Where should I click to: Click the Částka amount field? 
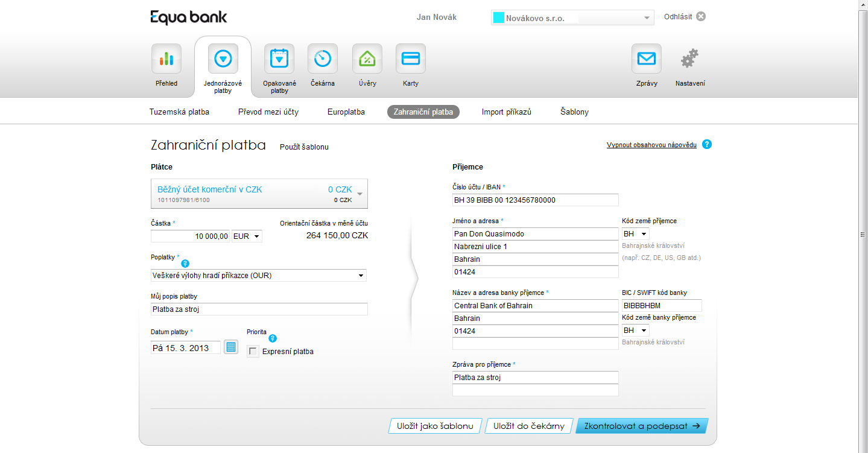tap(191, 236)
